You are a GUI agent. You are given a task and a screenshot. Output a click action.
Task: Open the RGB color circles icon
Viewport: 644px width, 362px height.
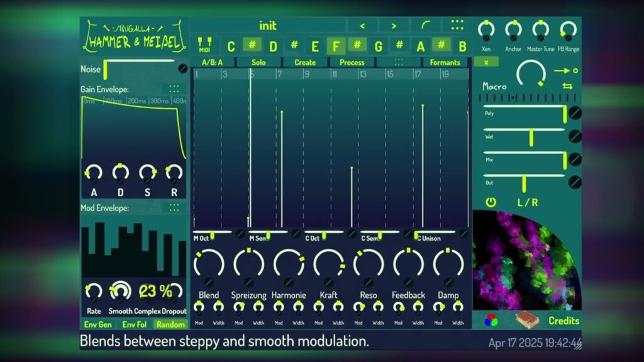[491, 320]
